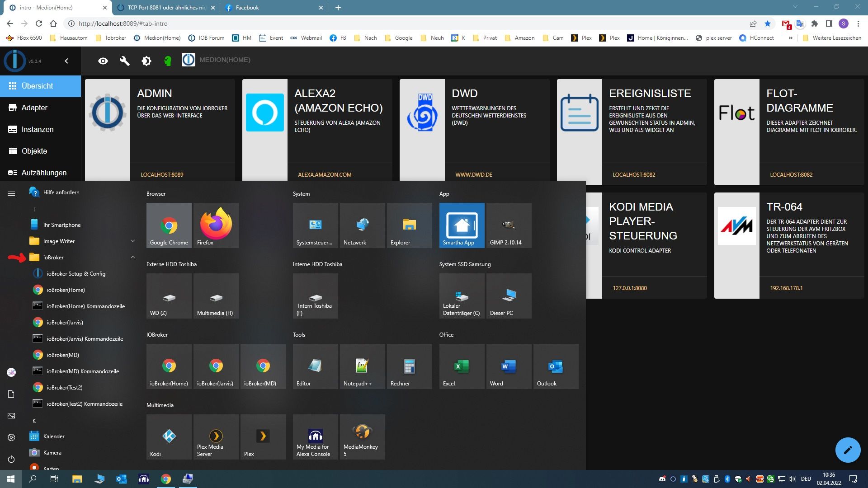868x488 pixels.
Task: Toggle the dark theme sun icon
Action: click(146, 61)
